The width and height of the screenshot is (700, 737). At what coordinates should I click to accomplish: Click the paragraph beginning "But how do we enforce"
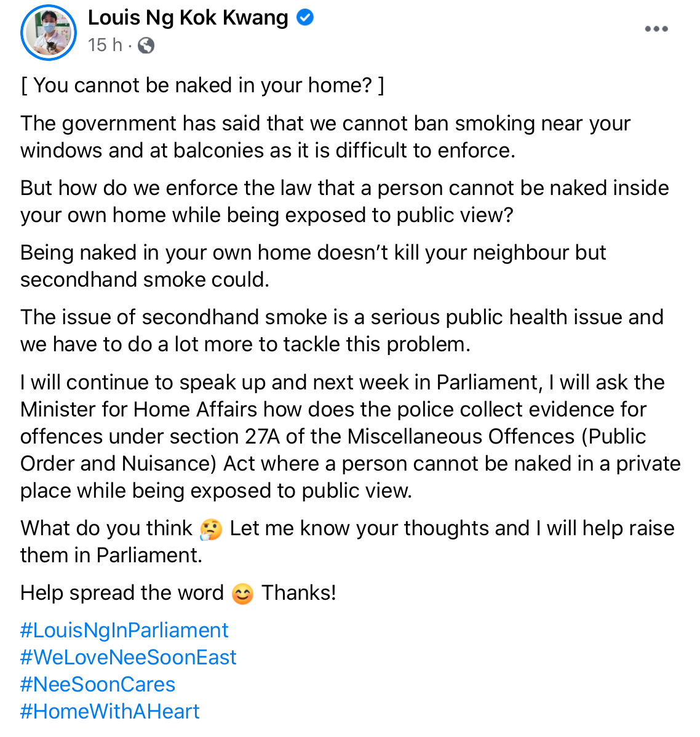(344, 201)
